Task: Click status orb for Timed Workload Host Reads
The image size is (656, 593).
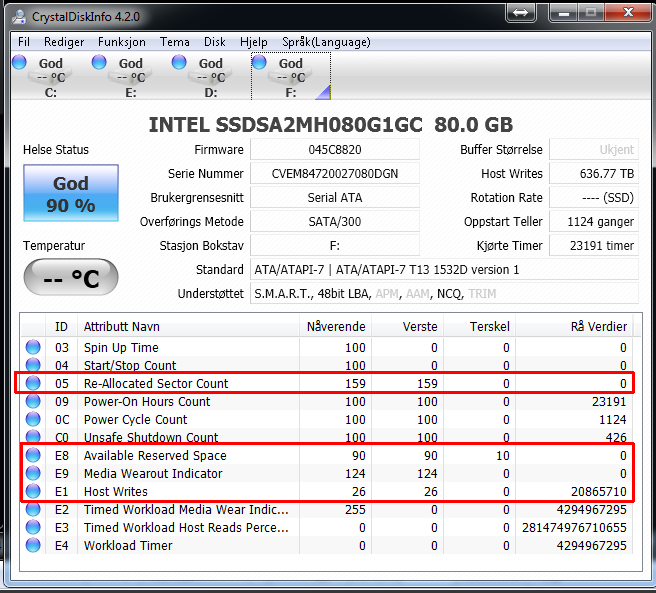Action: 33,527
